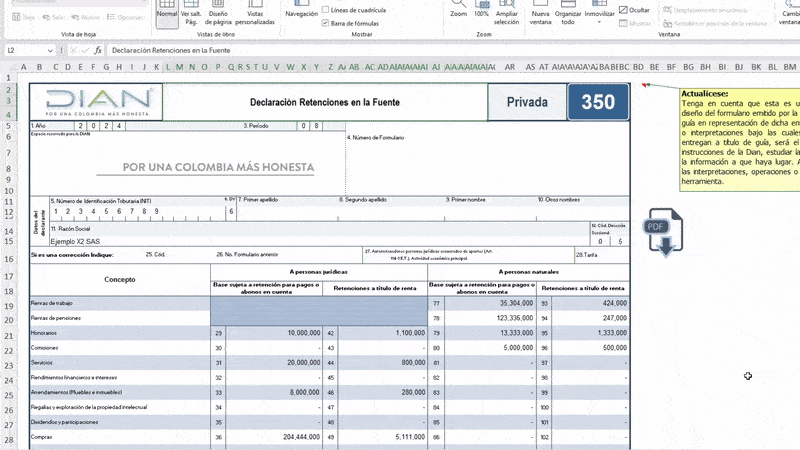The image size is (800, 450).
Task: Open the page break preview (Ver salt. Pág.)
Action: (x=191, y=15)
